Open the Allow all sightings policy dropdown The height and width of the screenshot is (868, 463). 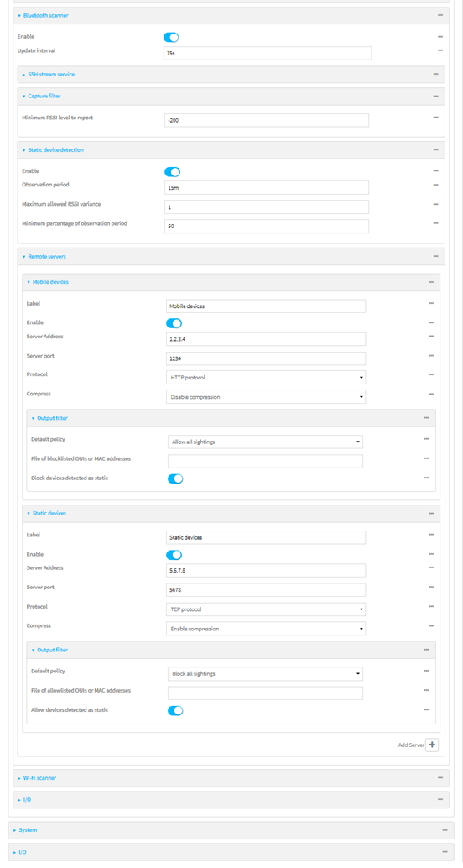[266, 442]
